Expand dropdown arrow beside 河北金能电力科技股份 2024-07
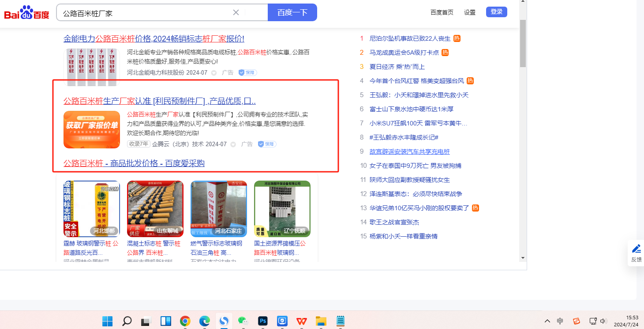Image resolution: width=644 pixels, height=329 pixels. (x=214, y=72)
